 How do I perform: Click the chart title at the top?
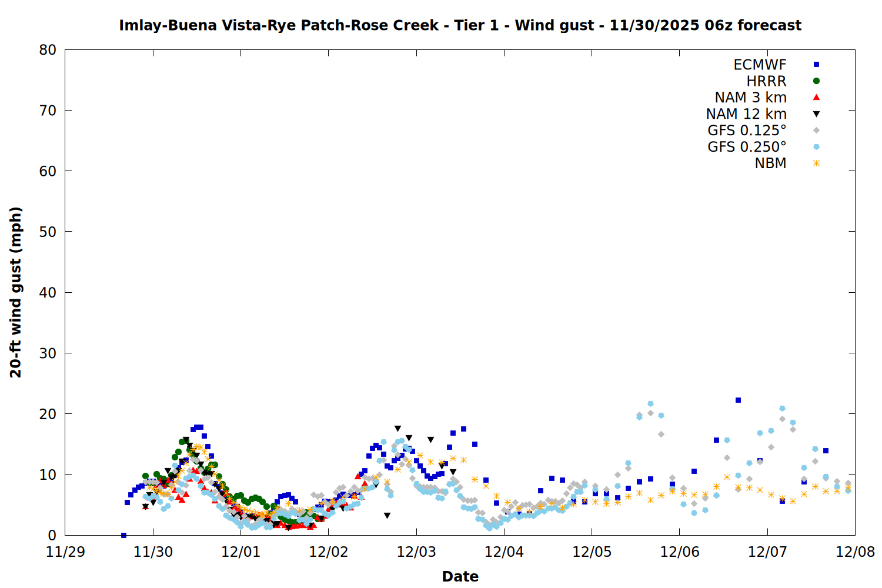(460, 25)
